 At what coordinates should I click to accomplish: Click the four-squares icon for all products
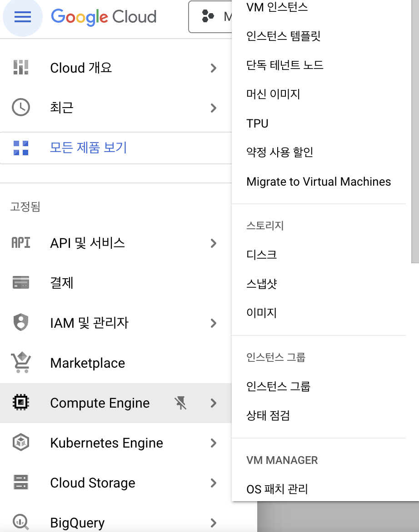click(21, 148)
